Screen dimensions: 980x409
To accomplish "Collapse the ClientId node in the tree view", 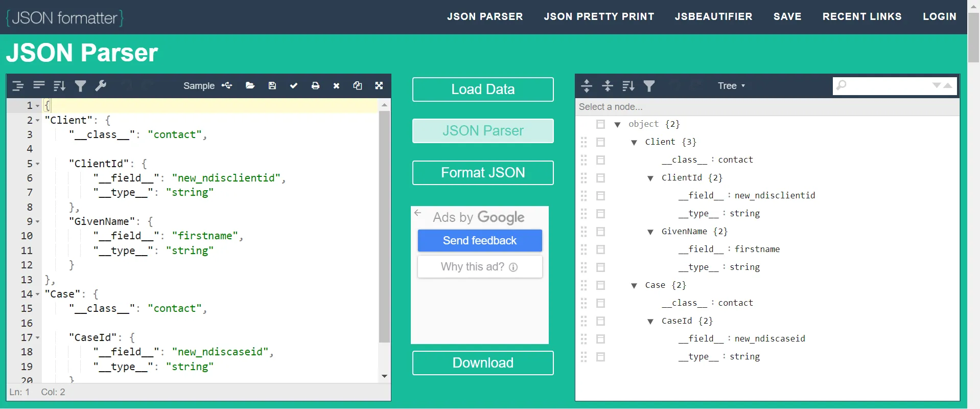I will click(x=650, y=178).
